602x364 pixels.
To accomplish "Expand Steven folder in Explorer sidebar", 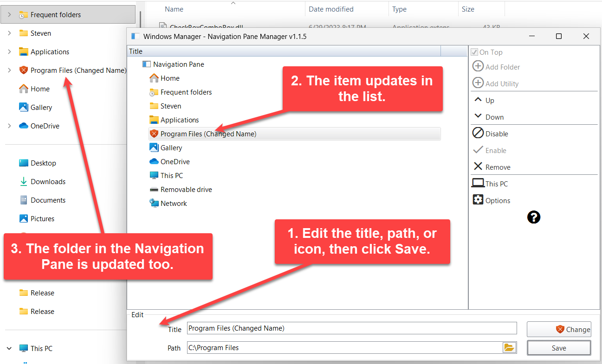I will [x=9, y=33].
